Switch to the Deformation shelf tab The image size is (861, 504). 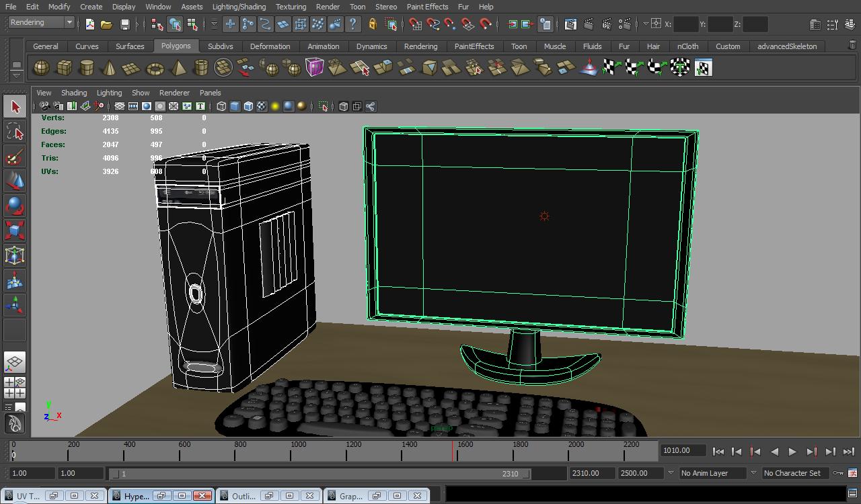(x=270, y=46)
